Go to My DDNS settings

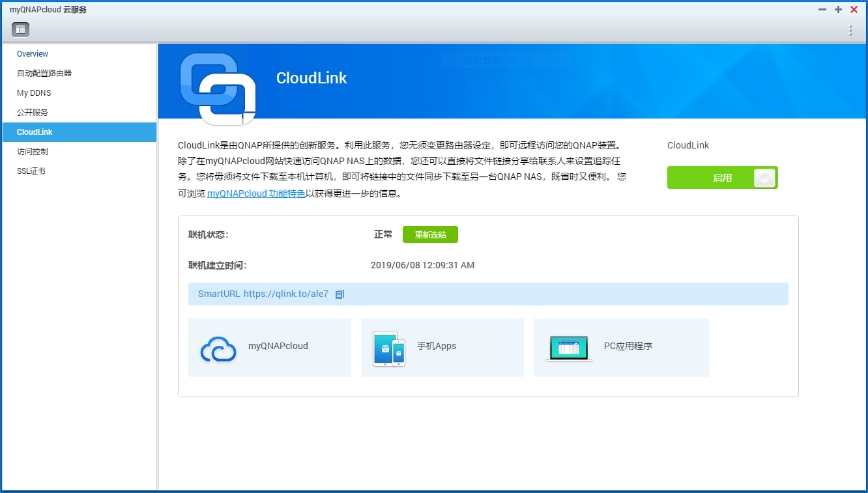(x=34, y=93)
